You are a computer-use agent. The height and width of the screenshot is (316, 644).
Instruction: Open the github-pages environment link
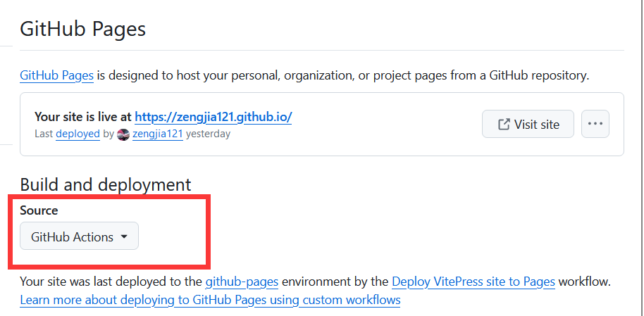tap(242, 282)
